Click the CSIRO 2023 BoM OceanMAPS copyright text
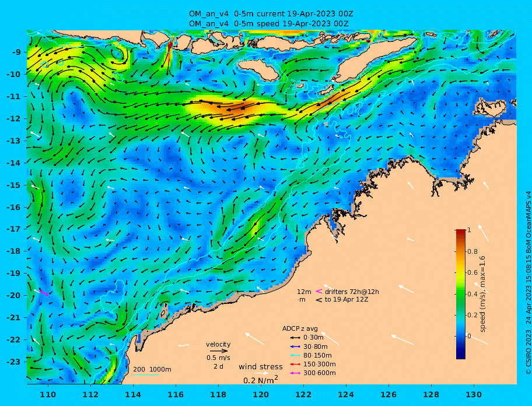This screenshot has width=532, height=406. click(x=528, y=282)
